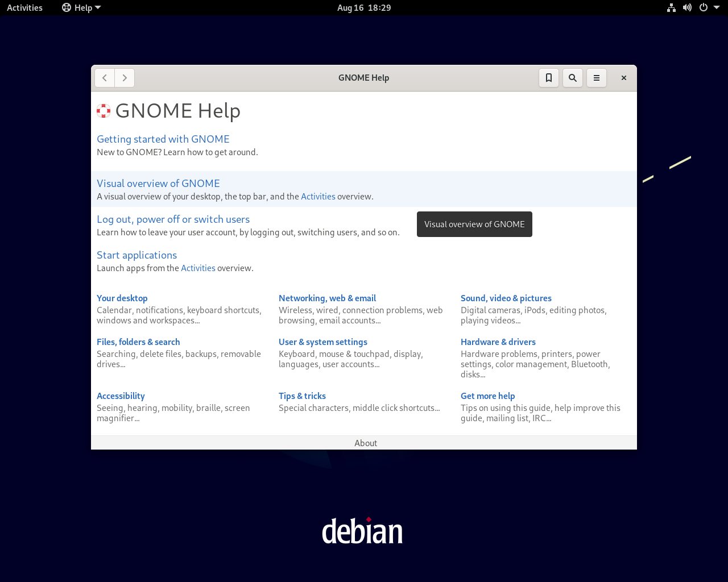Open the Activities overview
Screen dimensions: 728x582
[x=24, y=8]
